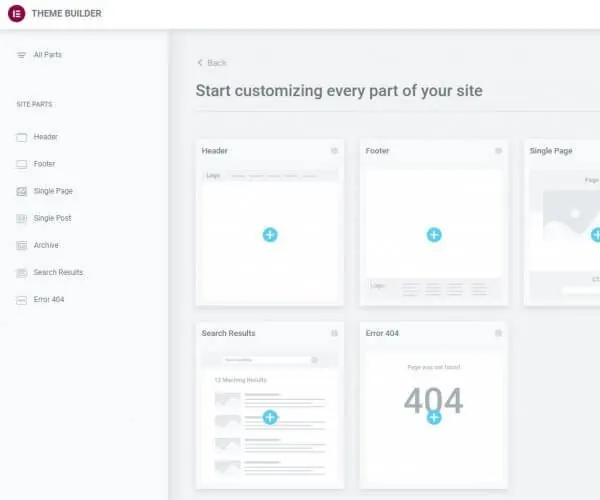Click the Elementor logo icon
Viewport: 600px width, 500px height.
16,13
